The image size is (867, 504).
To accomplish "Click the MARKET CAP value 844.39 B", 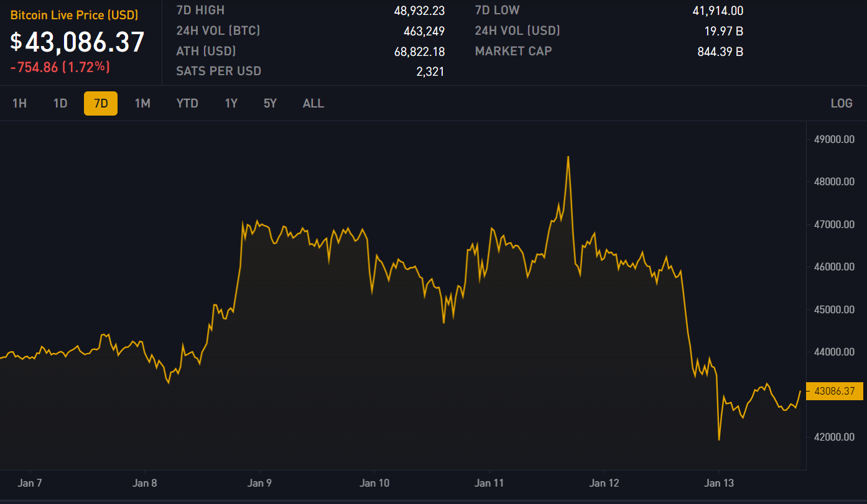I will [x=720, y=52].
